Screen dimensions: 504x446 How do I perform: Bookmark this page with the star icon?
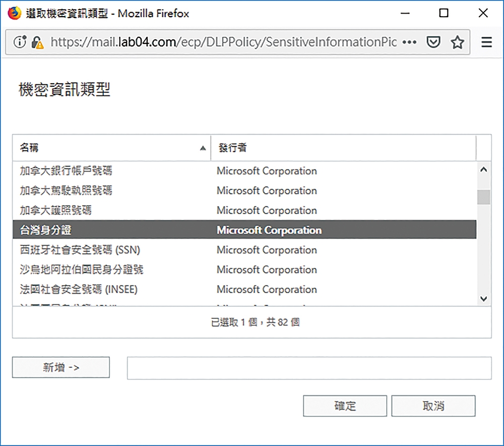point(457,42)
